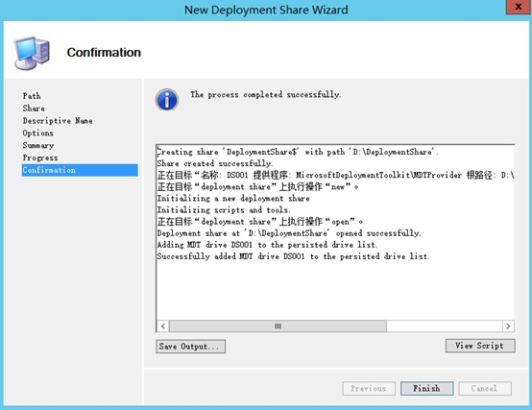This screenshot has width=532, height=410.
Task: Close the New Deployment Share Wizard window
Action: pos(519,7)
